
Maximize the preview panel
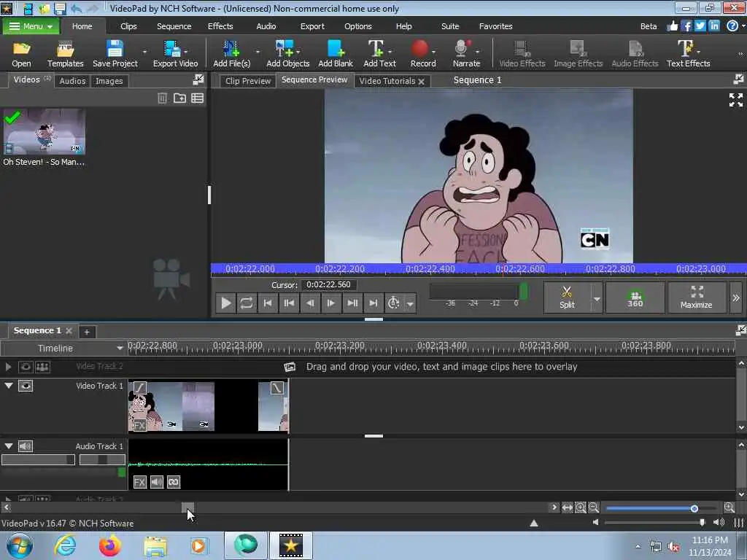click(x=697, y=297)
